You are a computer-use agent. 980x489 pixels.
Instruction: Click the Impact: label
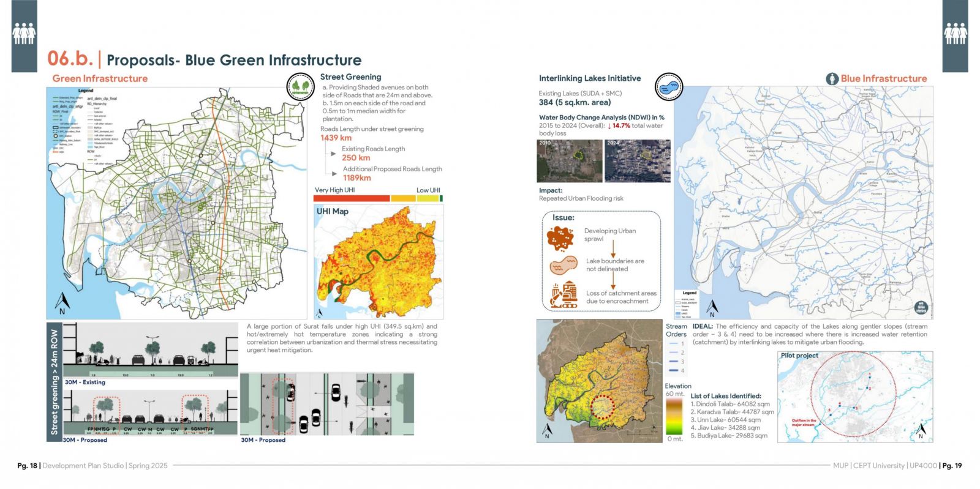[x=551, y=190]
